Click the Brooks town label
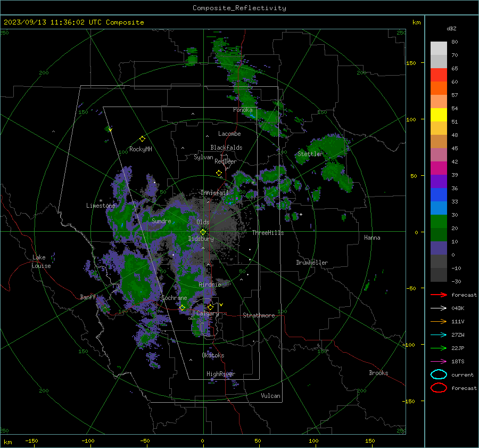The width and height of the screenshot is (479, 448). point(378,373)
